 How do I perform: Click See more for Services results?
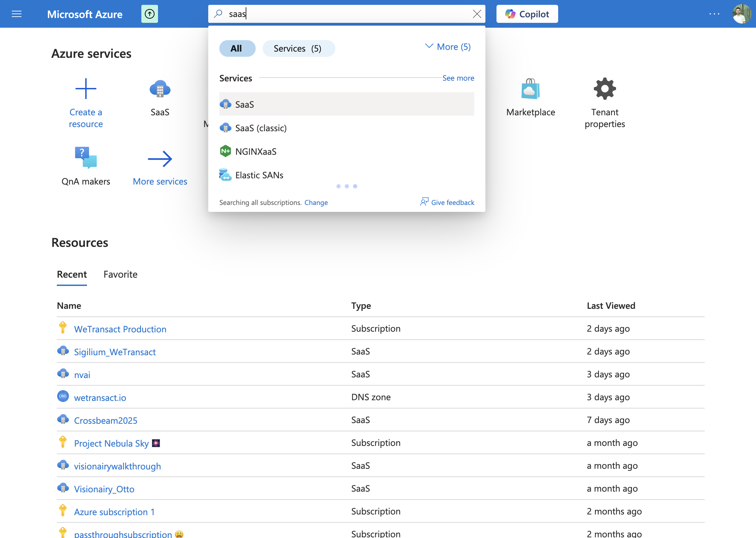458,78
